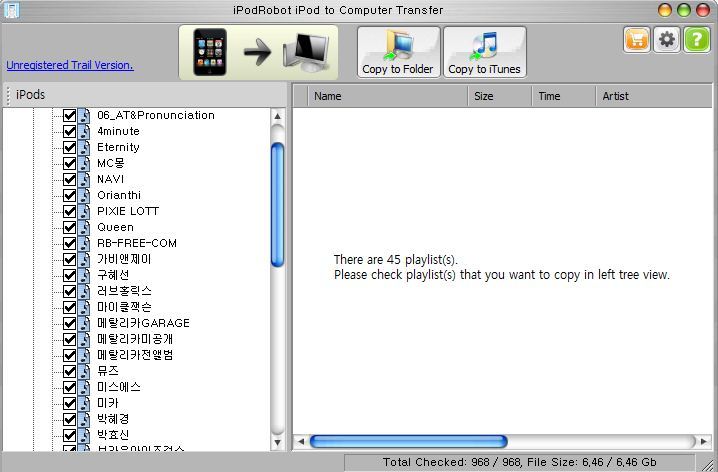The image size is (718, 472).
Task: Click the playlist icon next to 박효신
Action: pos(84,435)
